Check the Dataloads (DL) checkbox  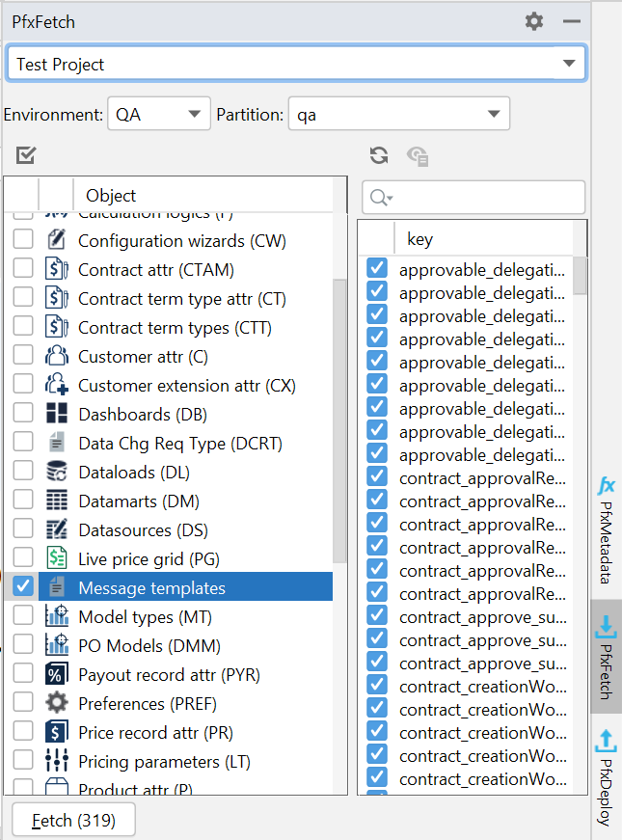(23, 471)
